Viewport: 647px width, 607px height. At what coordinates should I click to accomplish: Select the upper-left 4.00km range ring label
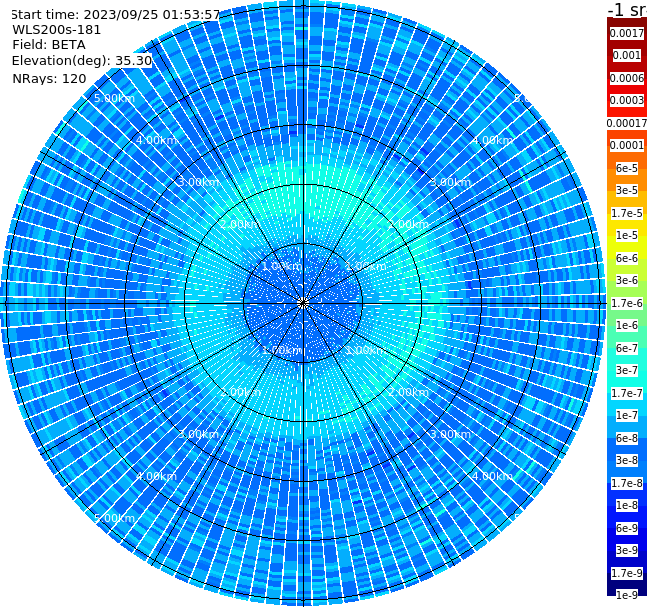[156, 140]
